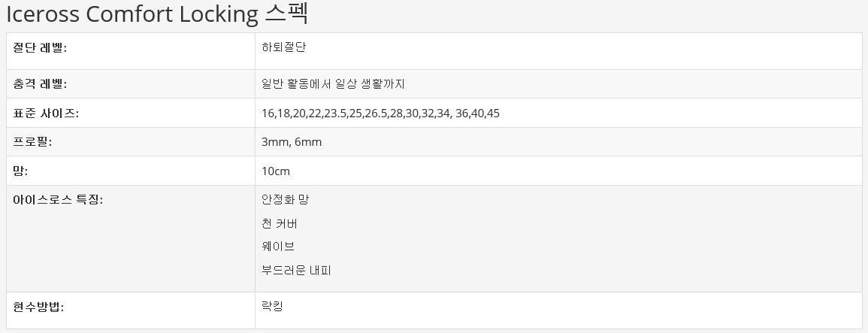The height and width of the screenshot is (333, 868).
Task: Click the word 'Iceross' in the heading
Action: (x=41, y=14)
